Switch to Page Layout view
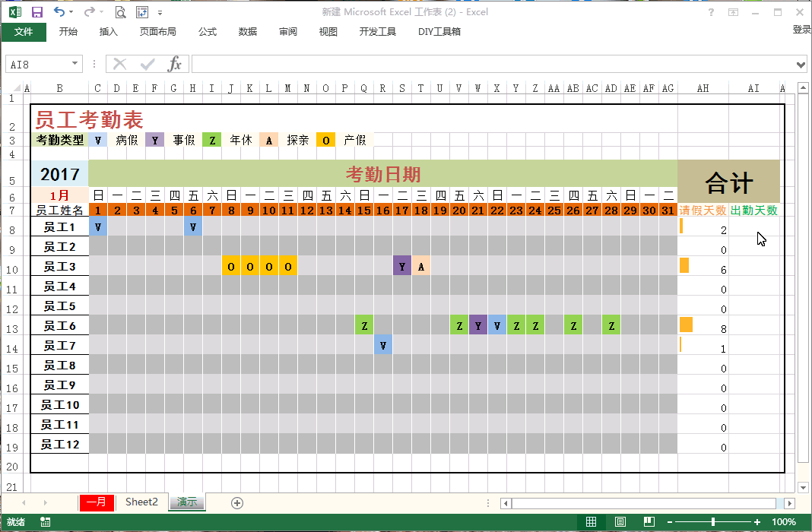The image size is (812, 532). [x=620, y=522]
